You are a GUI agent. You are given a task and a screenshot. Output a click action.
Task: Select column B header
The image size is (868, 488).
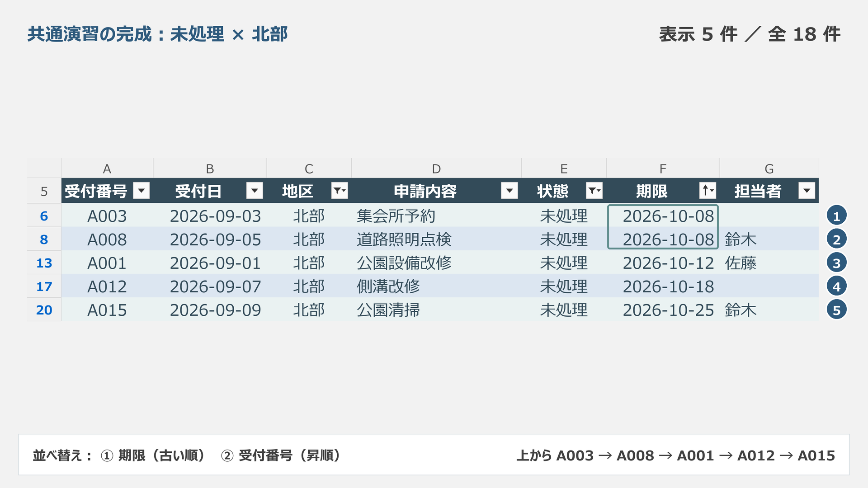tap(210, 169)
